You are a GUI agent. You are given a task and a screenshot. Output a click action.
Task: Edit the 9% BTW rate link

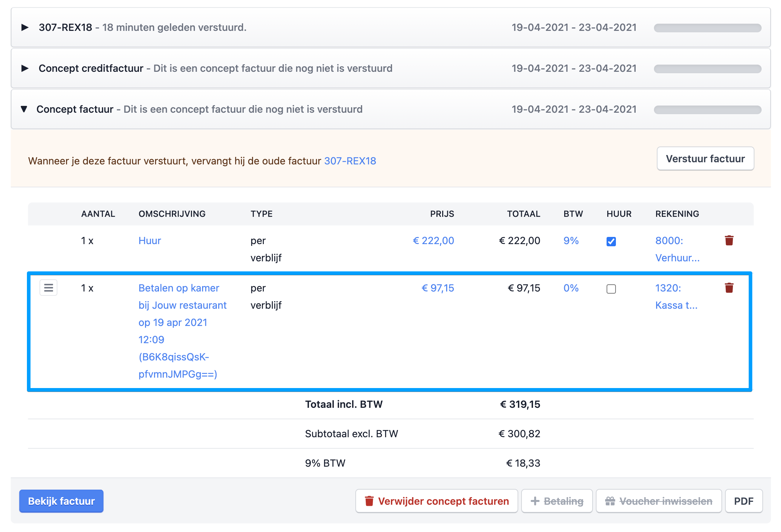tap(571, 241)
